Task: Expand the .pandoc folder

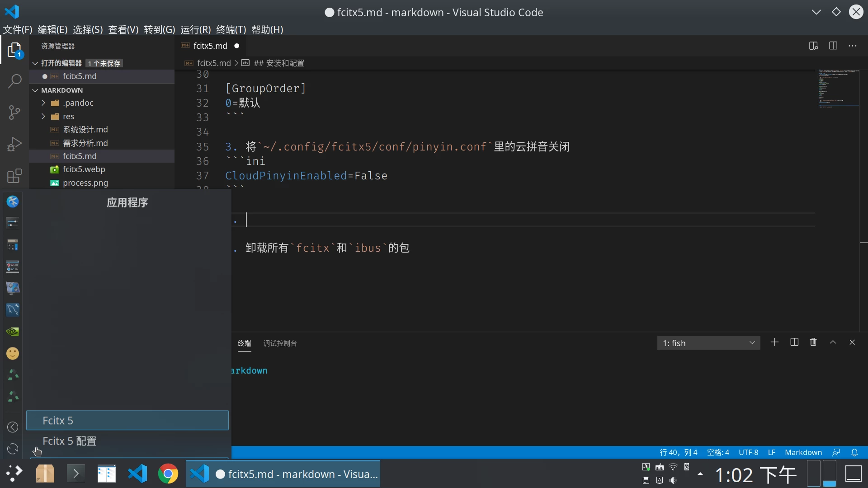Action: click(43, 103)
